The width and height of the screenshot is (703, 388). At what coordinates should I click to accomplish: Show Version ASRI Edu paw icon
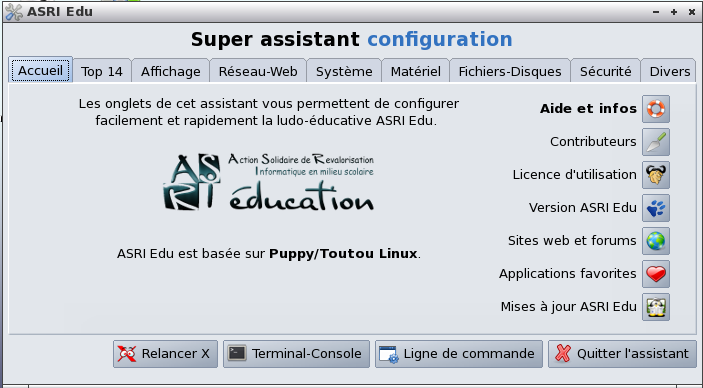(656, 208)
